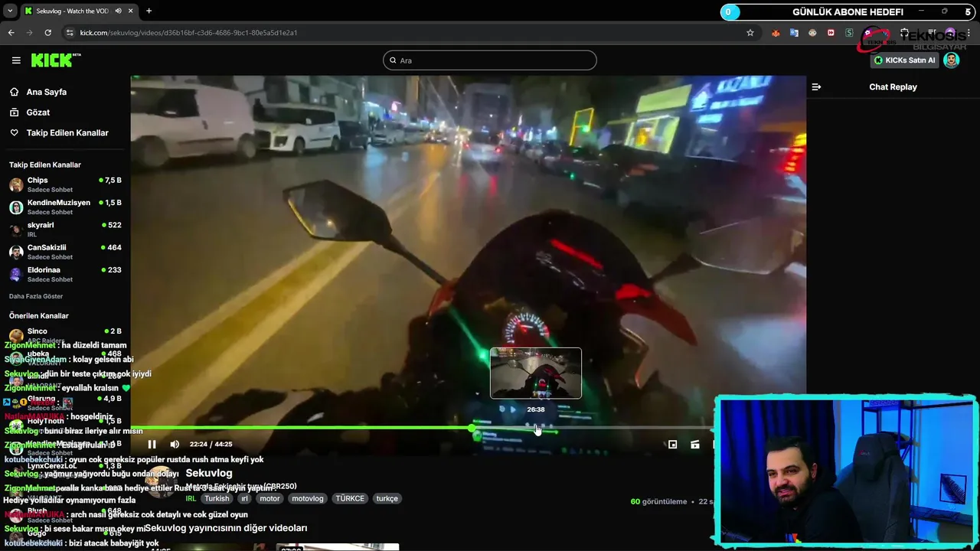The width and height of the screenshot is (980, 551).
Task: Select the motovlog tag
Action: [x=308, y=498]
